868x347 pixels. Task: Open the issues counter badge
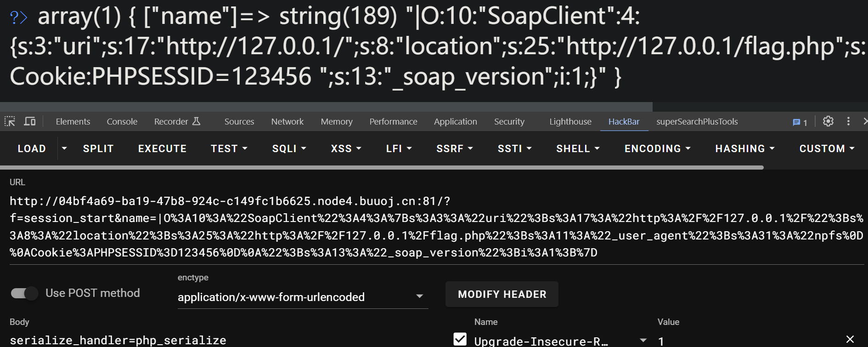pos(800,122)
